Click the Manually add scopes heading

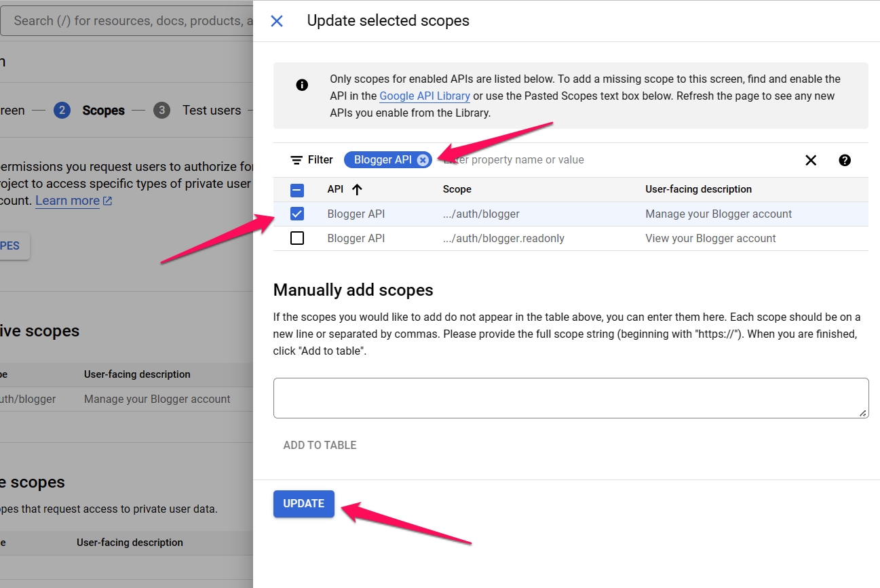[x=353, y=290]
